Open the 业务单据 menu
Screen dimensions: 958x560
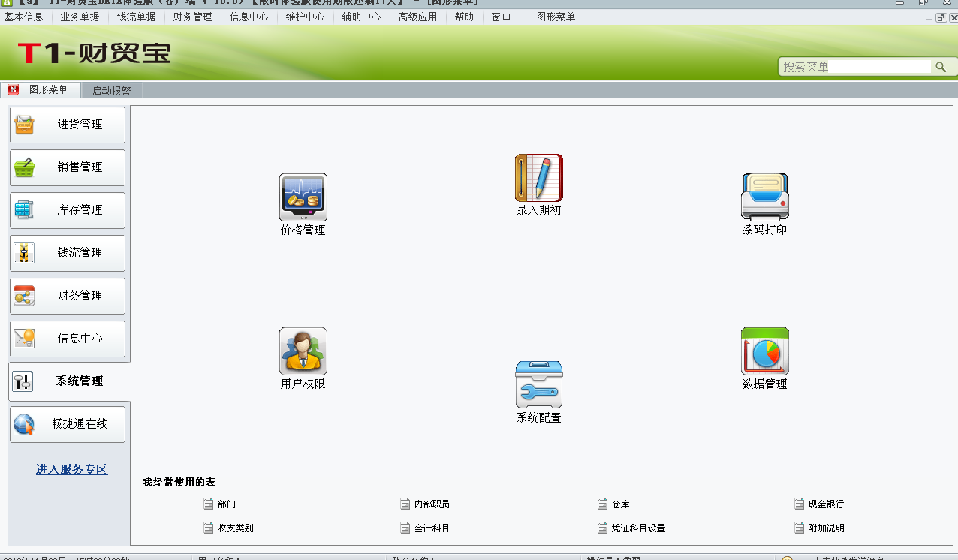tap(80, 17)
